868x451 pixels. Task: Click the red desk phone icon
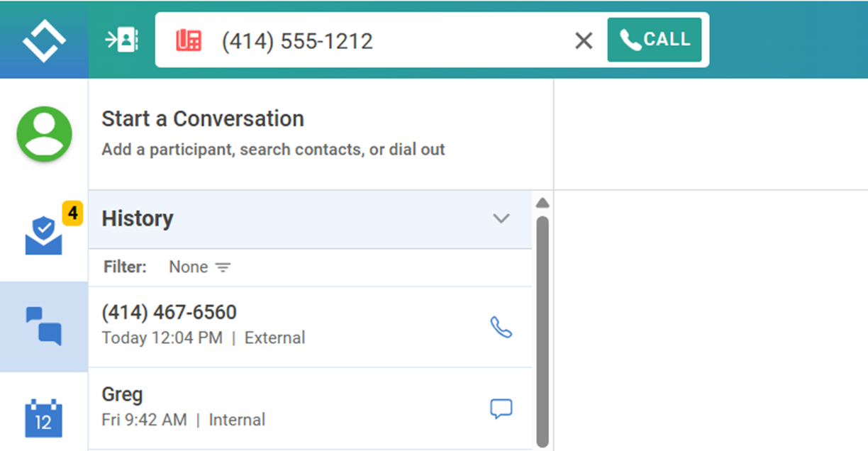pos(189,40)
